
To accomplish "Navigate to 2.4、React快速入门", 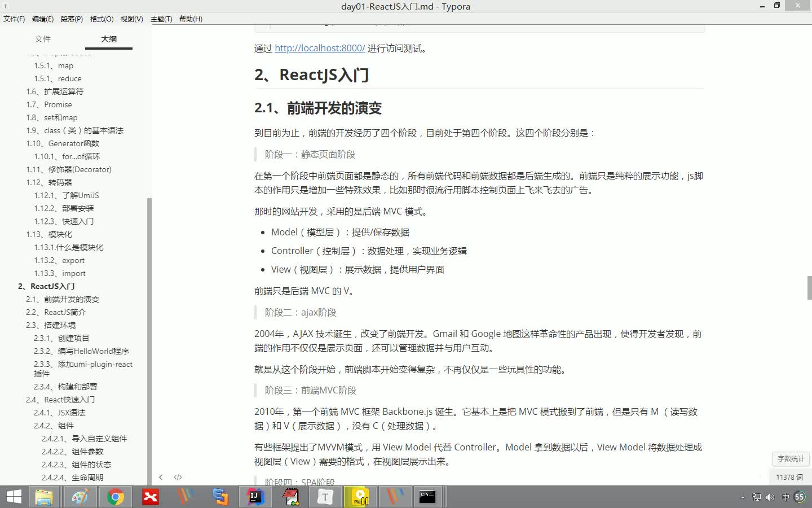I will [x=60, y=400].
